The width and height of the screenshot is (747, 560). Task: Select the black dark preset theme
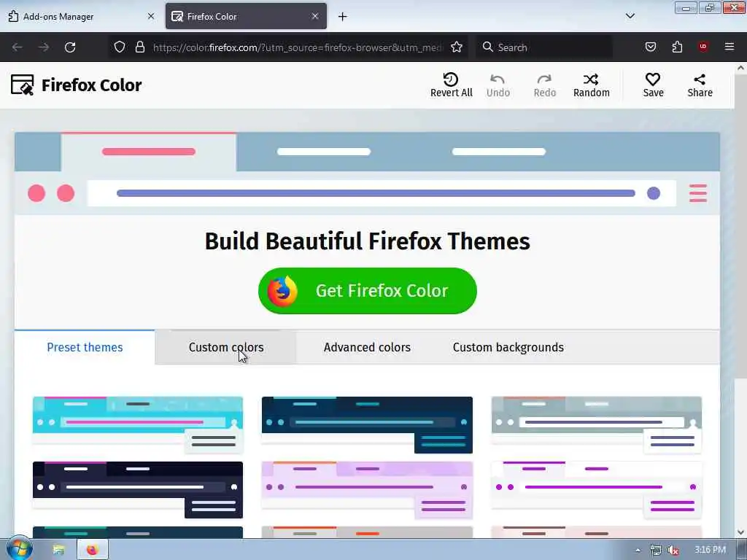click(x=138, y=489)
